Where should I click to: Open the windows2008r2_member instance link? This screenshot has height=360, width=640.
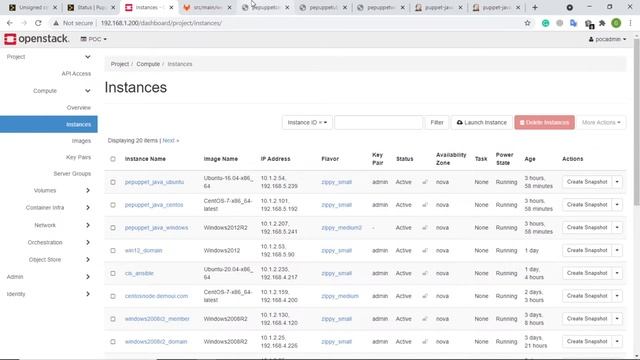(157, 319)
